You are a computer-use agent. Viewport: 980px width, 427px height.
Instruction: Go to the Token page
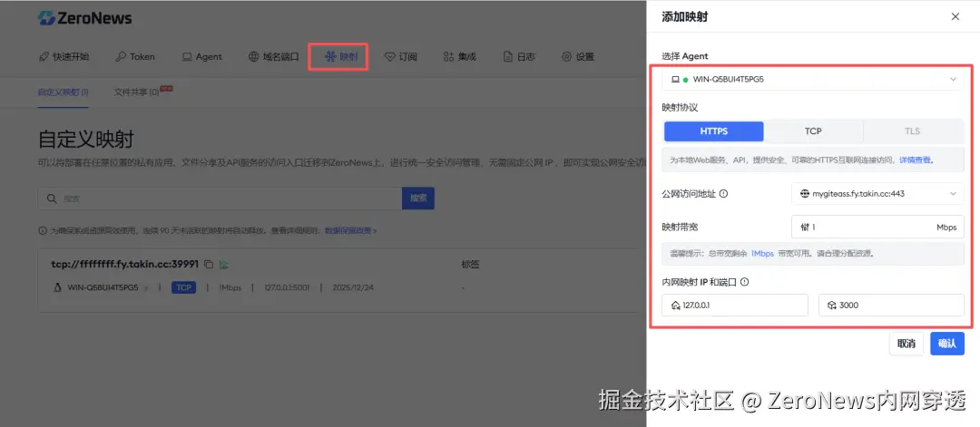point(135,57)
